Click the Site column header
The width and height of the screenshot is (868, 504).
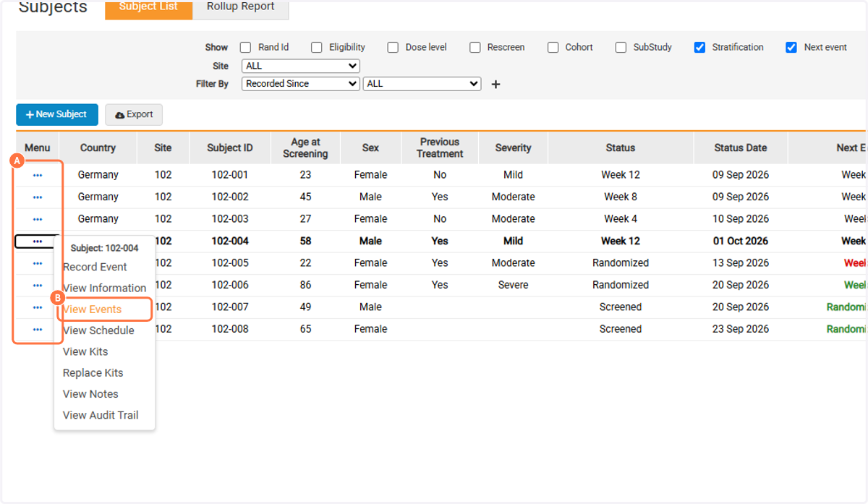163,148
